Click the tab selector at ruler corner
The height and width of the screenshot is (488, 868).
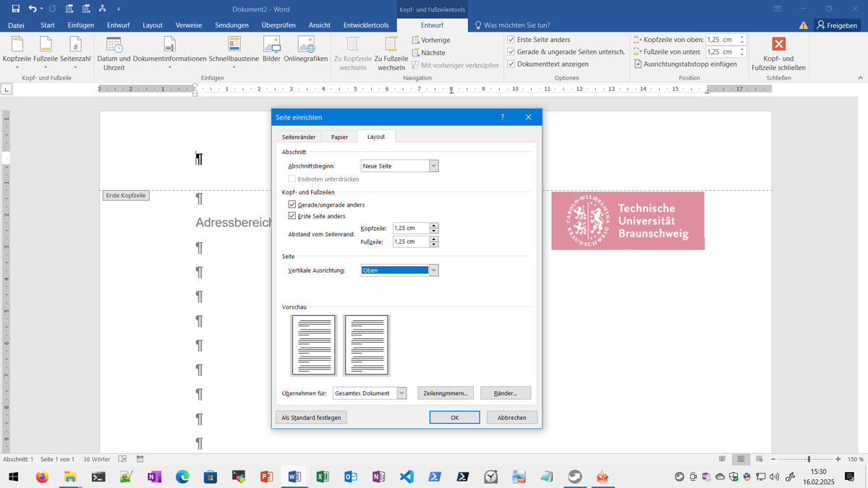(x=7, y=89)
